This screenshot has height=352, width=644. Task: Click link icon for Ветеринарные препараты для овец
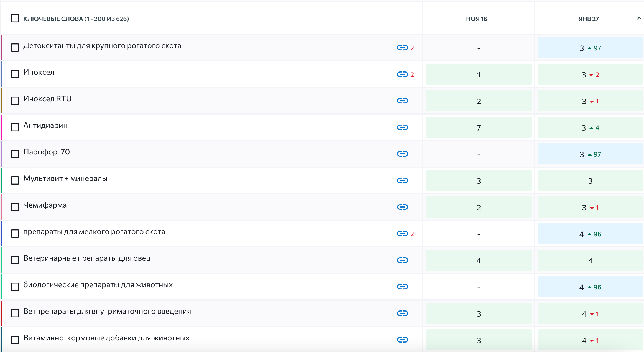(402, 260)
